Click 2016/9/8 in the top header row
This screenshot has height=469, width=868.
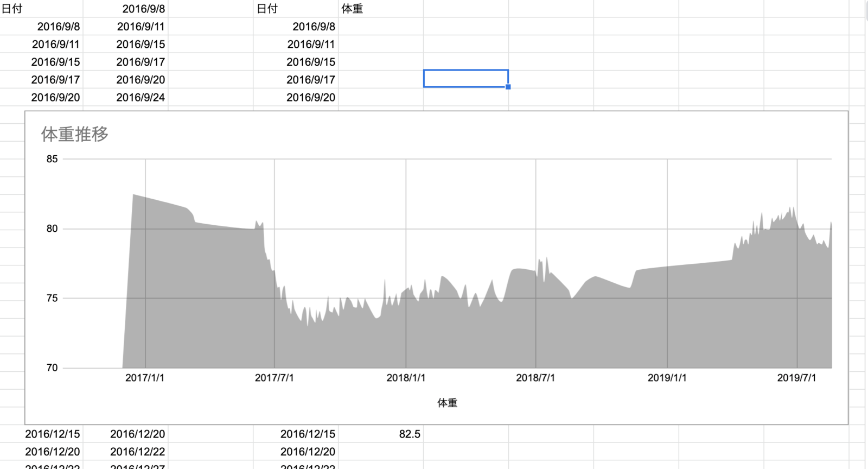pyautogui.click(x=125, y=9)
